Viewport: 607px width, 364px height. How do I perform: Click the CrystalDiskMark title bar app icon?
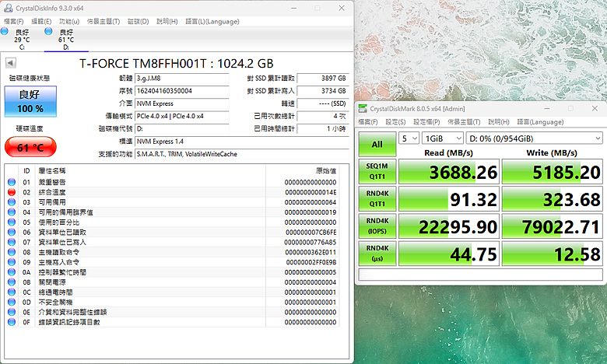(x=363, y=109)
